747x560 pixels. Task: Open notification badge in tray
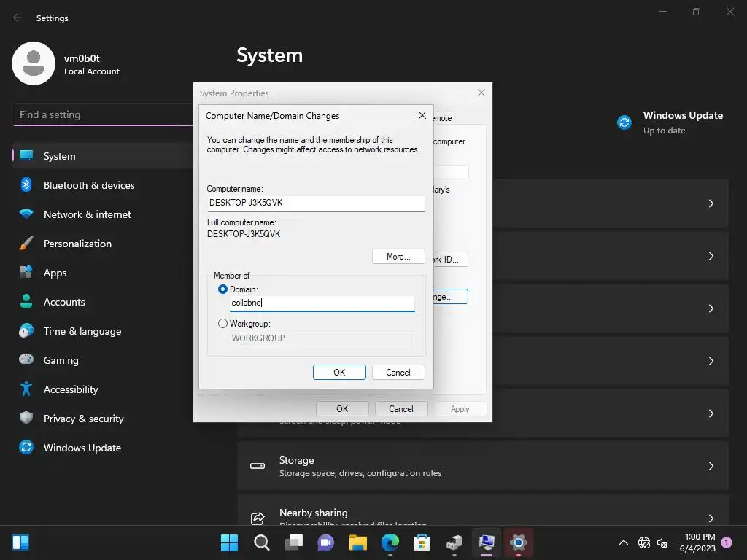727,542
